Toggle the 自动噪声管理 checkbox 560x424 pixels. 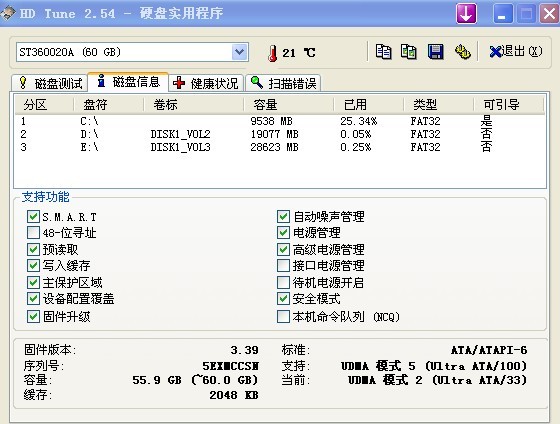point(283,216)
